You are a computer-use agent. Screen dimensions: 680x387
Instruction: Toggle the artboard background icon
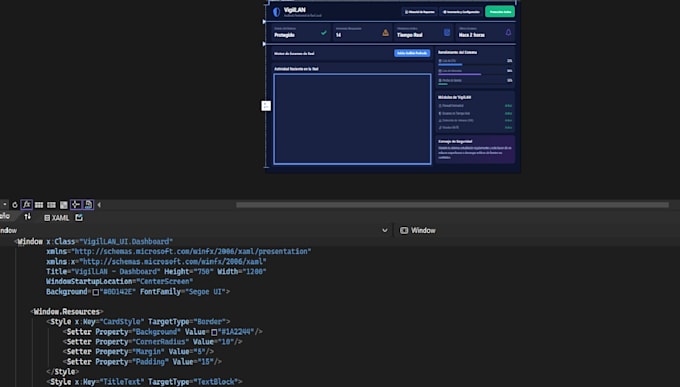pos(64,205)
